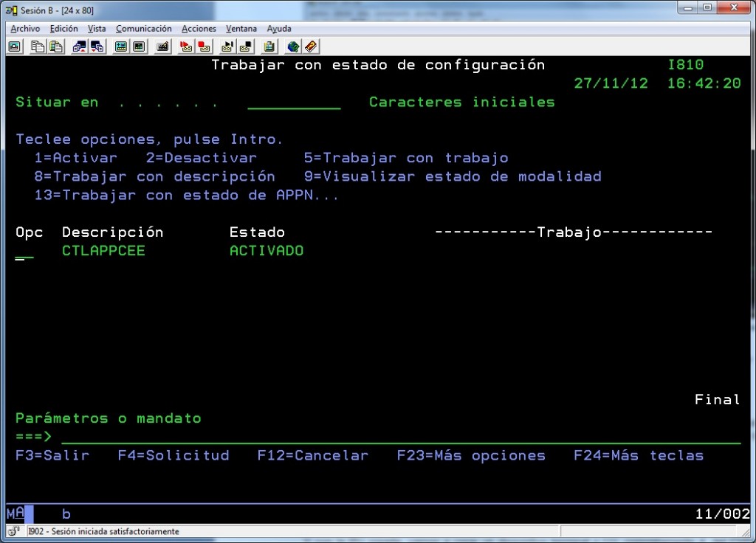This screenshot has height=543, width=756.
Task: Click the cursor position 11/002 indicator
Action: click(722, 514)
